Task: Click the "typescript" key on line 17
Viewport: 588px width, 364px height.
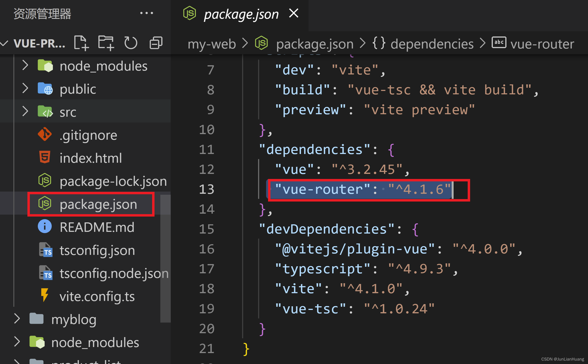Action: [x=323, y=269]
